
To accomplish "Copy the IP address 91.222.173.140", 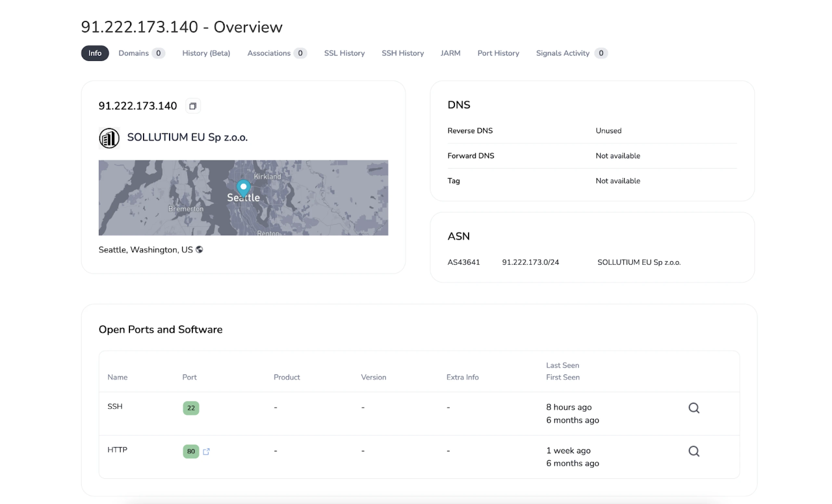I will (193, 106).
